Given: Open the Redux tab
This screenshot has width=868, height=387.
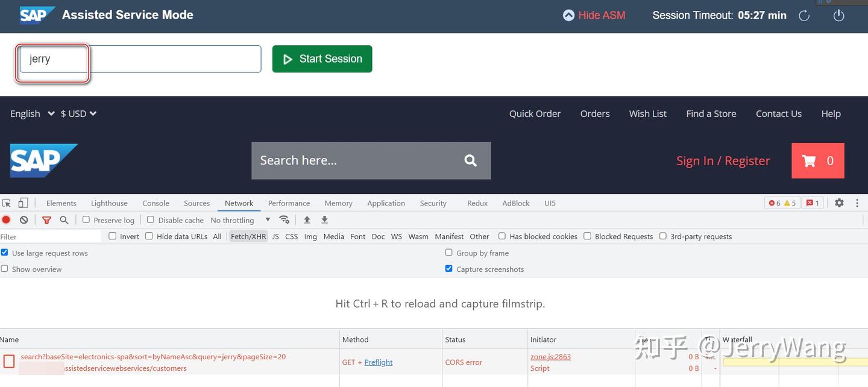Looking at the screenshot, I should click(x=477, y=203).
